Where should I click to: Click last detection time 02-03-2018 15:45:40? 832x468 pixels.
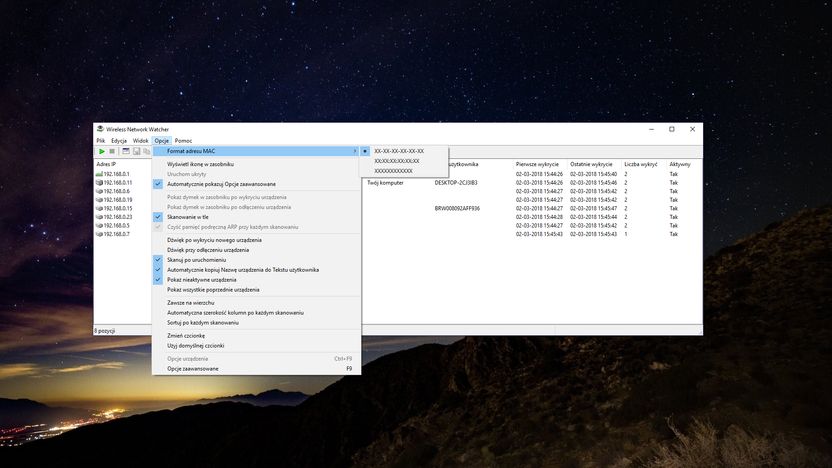click(x=594, y=174)
